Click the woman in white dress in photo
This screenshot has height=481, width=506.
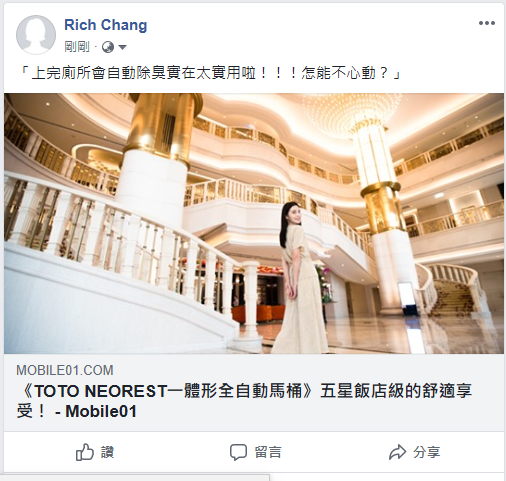point(299,278)
